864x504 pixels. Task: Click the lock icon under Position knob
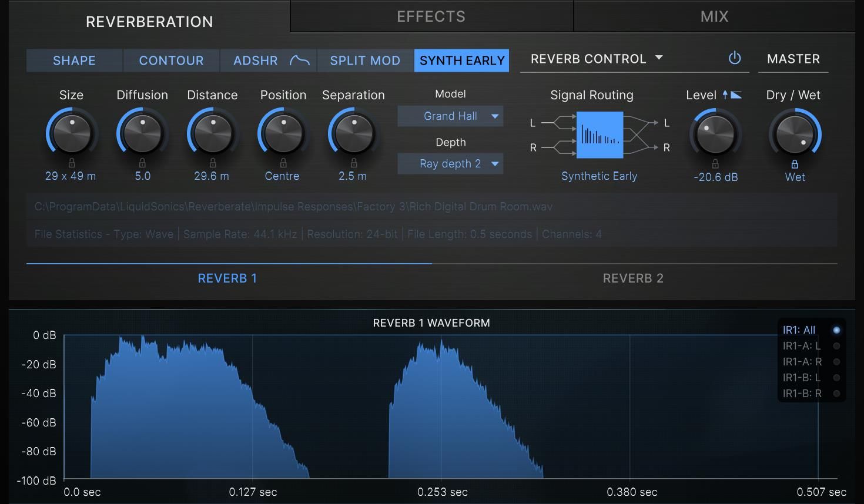click(283, 163)
